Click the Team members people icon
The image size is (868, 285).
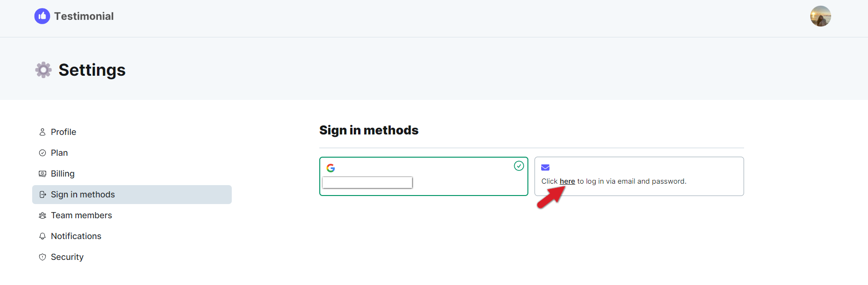43,215
